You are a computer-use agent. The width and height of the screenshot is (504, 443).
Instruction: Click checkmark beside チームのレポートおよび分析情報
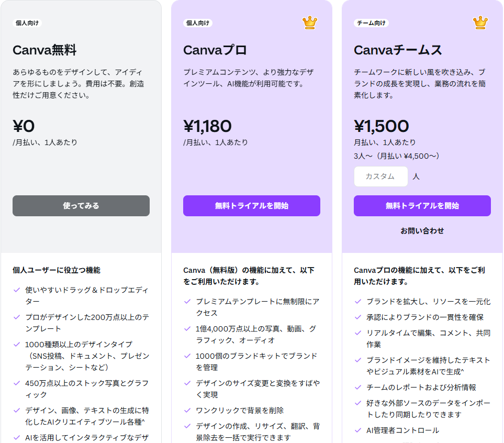coord(358,387)
